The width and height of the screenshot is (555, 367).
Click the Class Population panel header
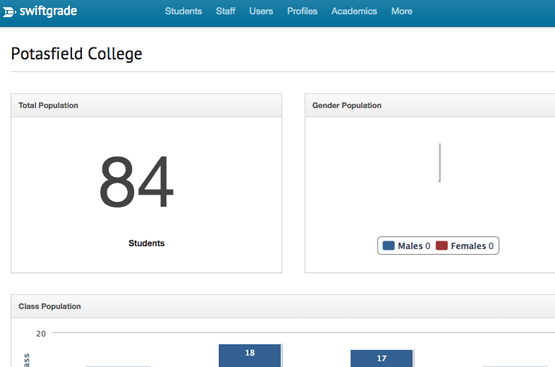click(x=283, y=306)
